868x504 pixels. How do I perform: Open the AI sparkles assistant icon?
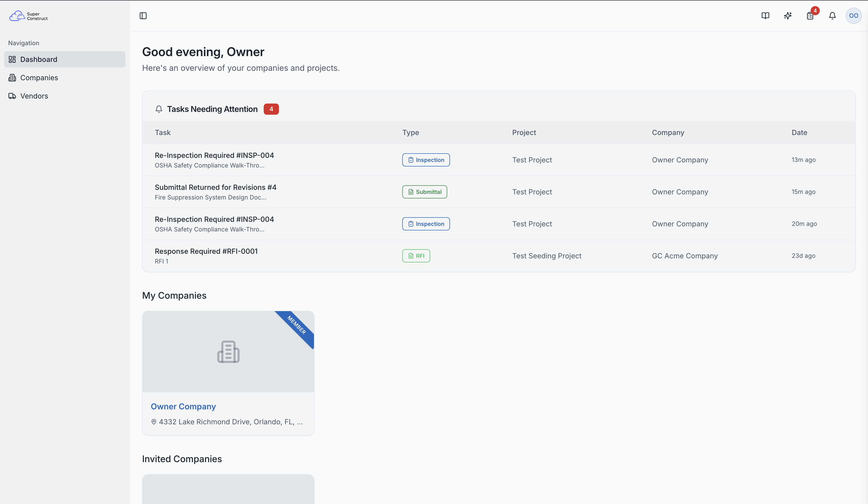pos(788,16)
